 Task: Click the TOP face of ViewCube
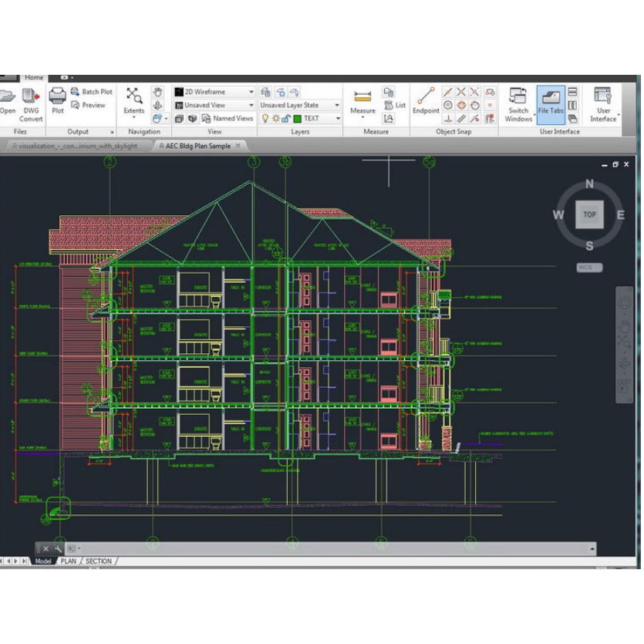pyautogui.click(x=589, y=214)
